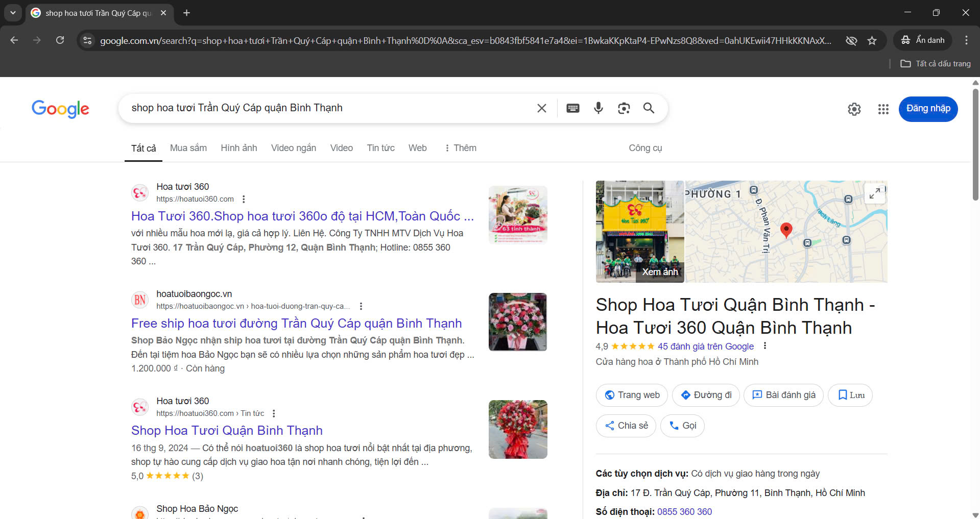
Task: Click the business panel title Shop Hoa Tươi Quận Bình Thạnh
Action: click(735, 316)
